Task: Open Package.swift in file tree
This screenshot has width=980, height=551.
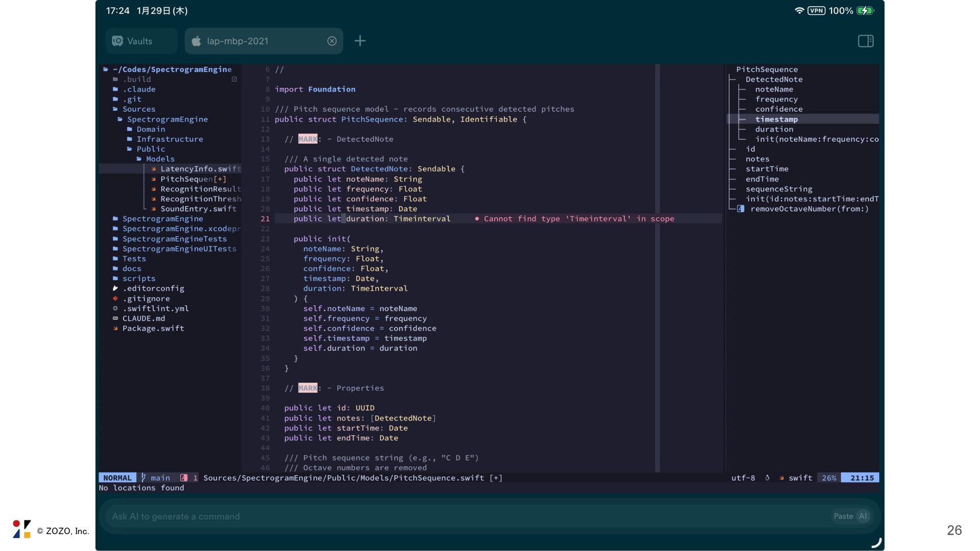Action: tap(153, 329)
